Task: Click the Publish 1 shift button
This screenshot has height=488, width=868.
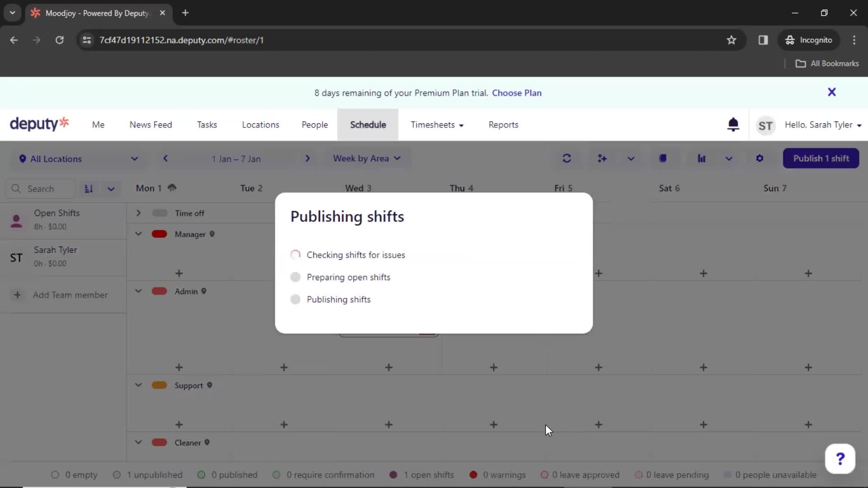Action: tap(821, 158)
